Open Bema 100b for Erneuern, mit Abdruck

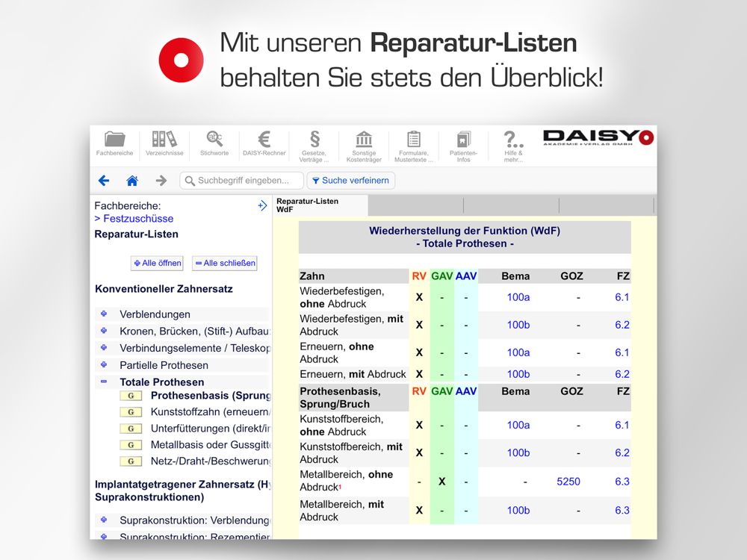[518, 374]
